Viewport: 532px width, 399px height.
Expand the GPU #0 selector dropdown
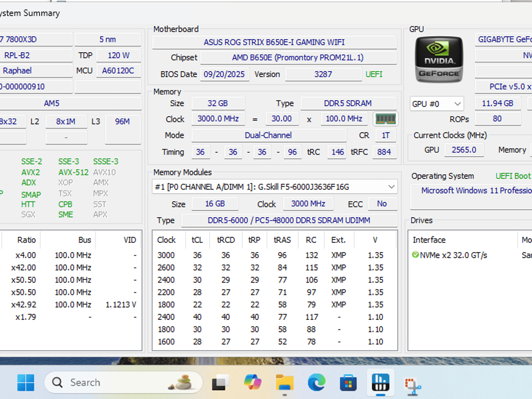tap(437, 104)
